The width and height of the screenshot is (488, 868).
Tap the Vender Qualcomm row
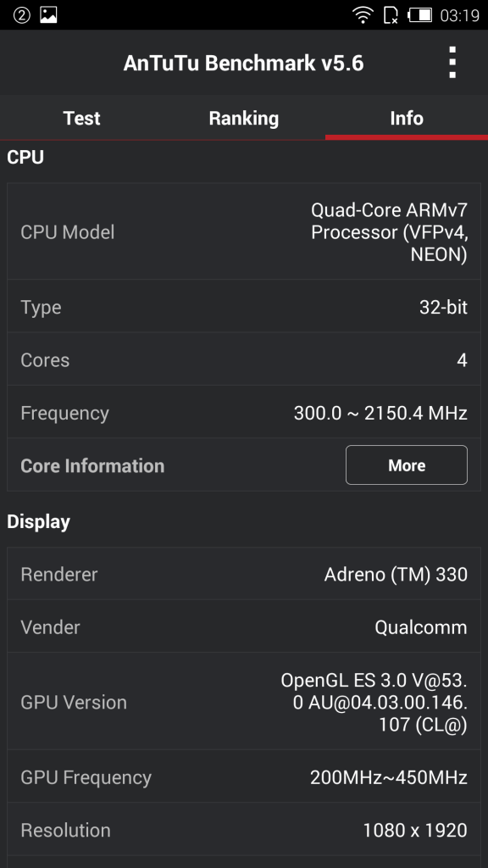[244, 626]
